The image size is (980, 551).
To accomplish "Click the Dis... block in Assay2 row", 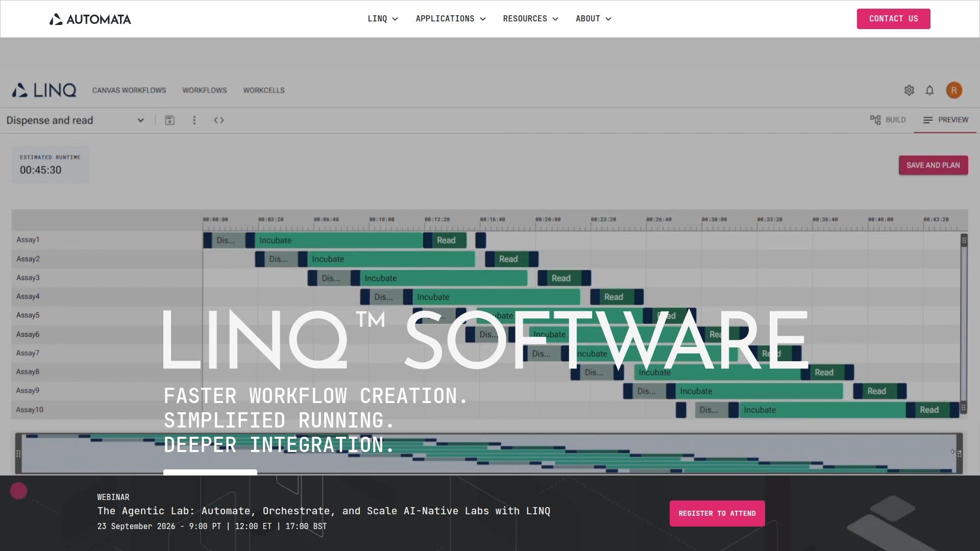I will pyautogui.click(x=280, y=259).
